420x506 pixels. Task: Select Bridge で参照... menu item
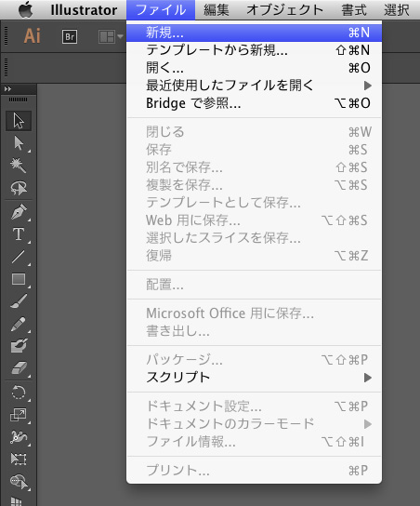tap(254, 103)
